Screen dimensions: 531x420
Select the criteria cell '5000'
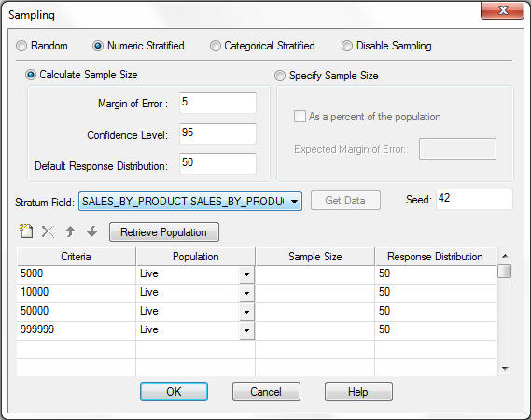[76, 274]
